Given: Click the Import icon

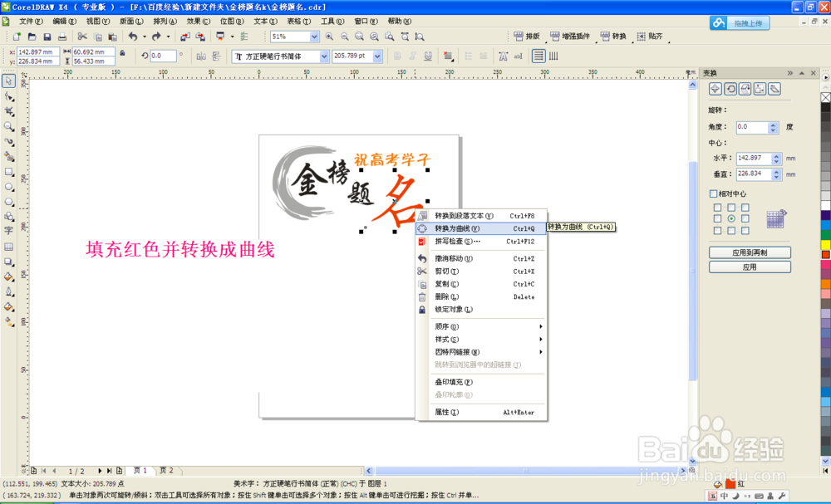Looking at the screenshot, I should pyautogui.click(x=185, y=37).
